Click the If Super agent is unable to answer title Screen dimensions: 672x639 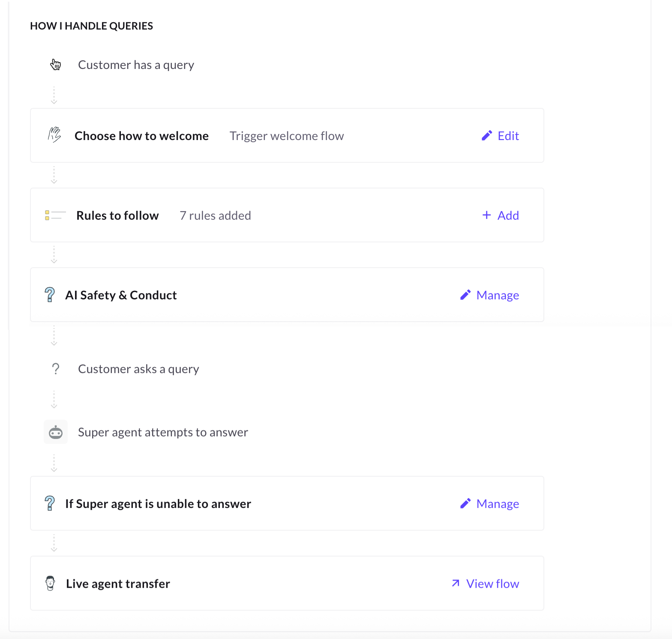[158, 504]
